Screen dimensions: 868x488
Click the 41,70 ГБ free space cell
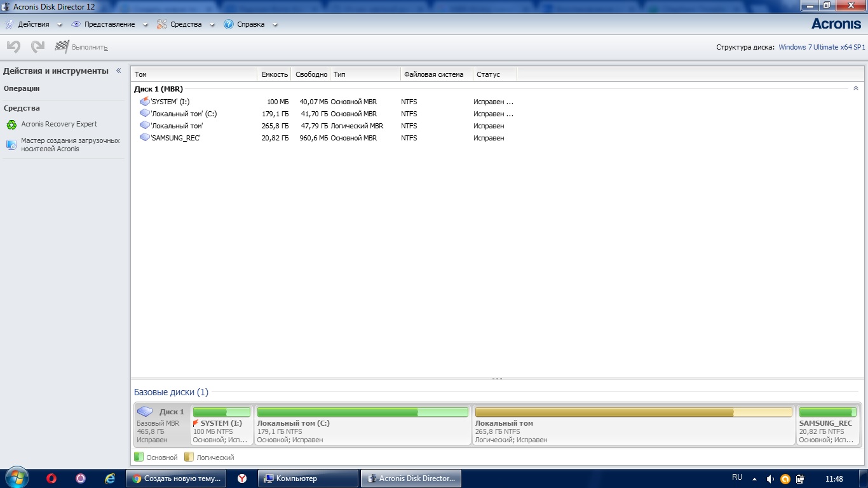pos(315,114)
